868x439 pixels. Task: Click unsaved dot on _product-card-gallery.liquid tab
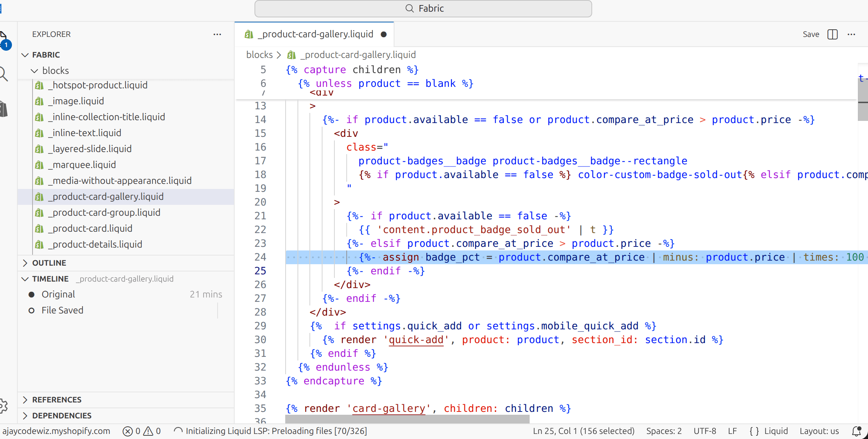tap(384, 34)
